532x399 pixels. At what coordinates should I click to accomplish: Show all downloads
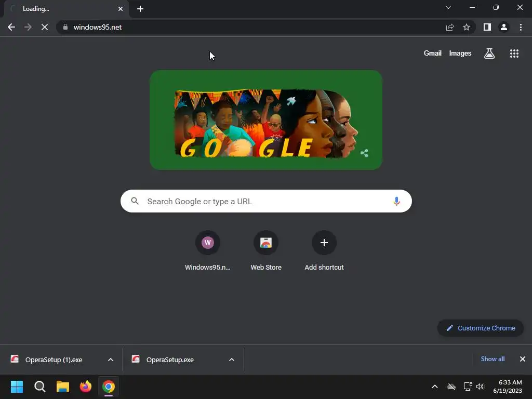click(493, 359)
